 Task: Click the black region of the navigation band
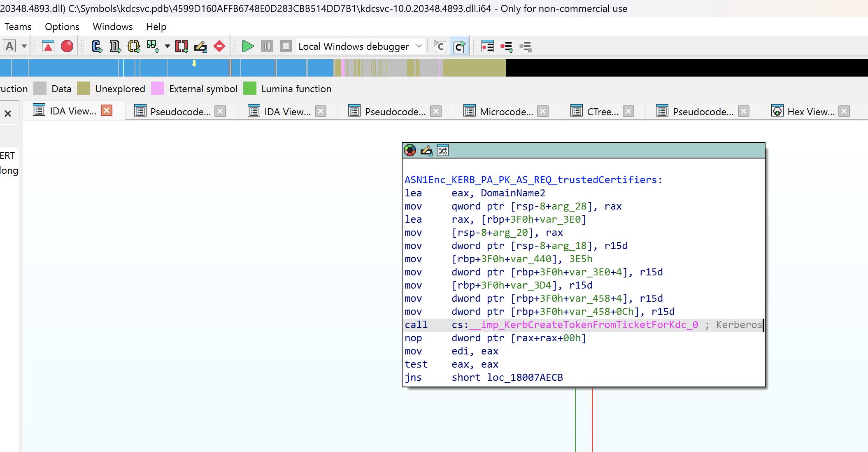[x=686, y=68]
